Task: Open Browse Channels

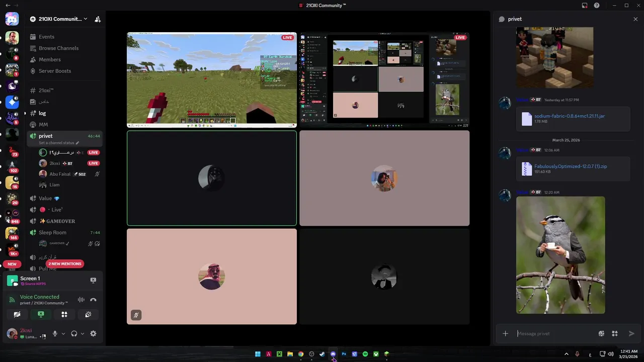Action: click(x=64, y=48)
